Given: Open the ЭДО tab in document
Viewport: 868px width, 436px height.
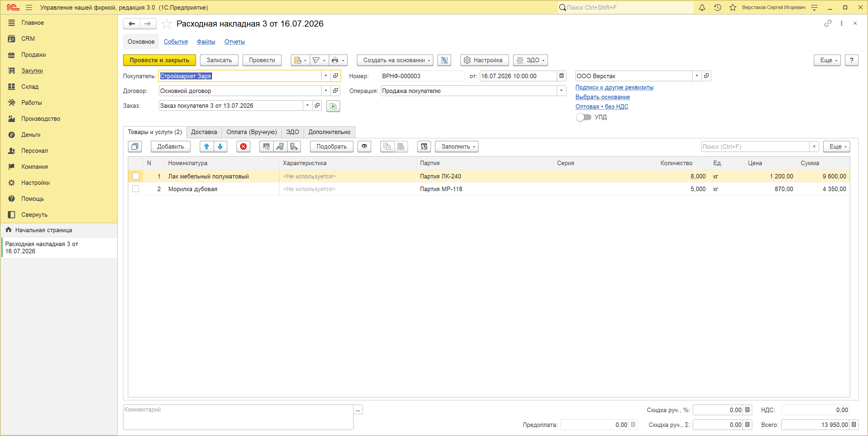Looking at the screenshot, I should point(293,132).
